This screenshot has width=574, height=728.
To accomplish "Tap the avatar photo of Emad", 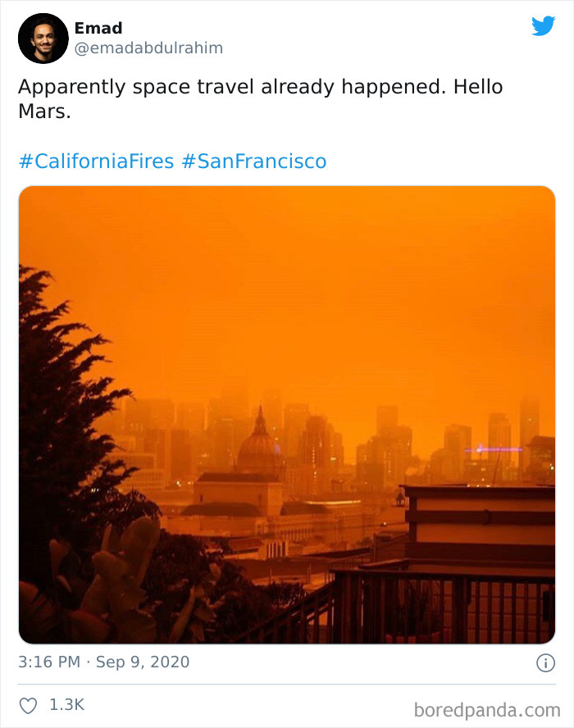I will 43,38.
